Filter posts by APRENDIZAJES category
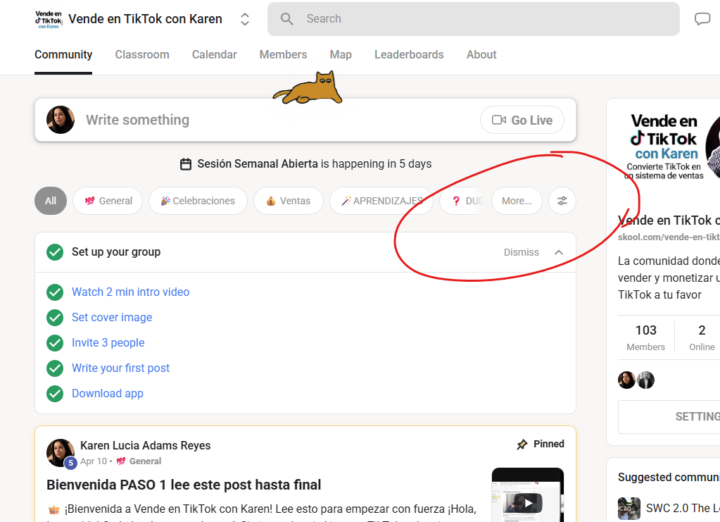The height and width of the screenshot is (522, 720). pyautogui.click(x=381, y=201)
